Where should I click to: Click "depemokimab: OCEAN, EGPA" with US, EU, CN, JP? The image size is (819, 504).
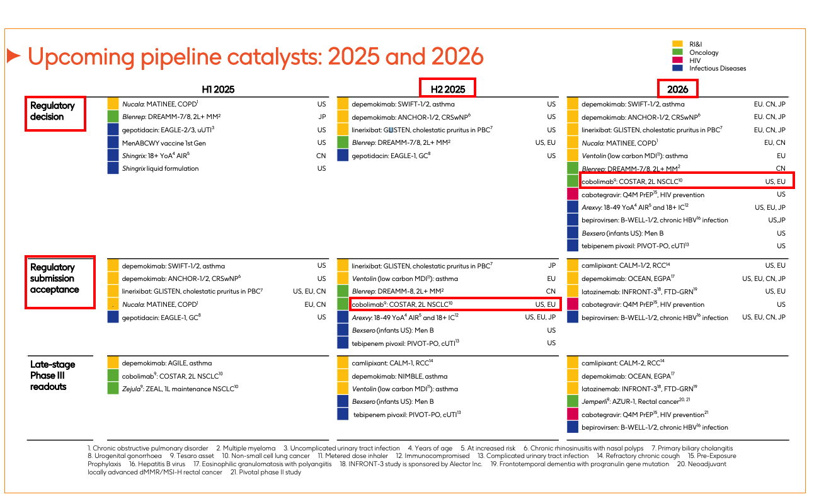628,278
